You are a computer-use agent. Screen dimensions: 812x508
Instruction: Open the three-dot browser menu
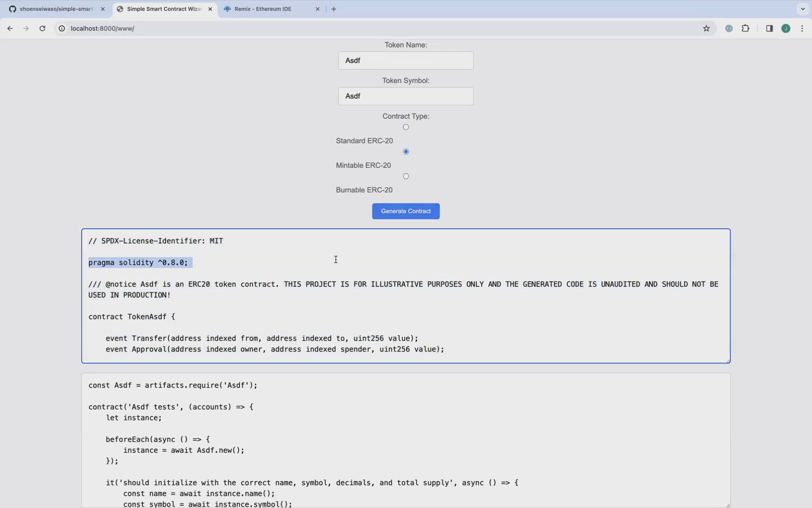[803, 28]
